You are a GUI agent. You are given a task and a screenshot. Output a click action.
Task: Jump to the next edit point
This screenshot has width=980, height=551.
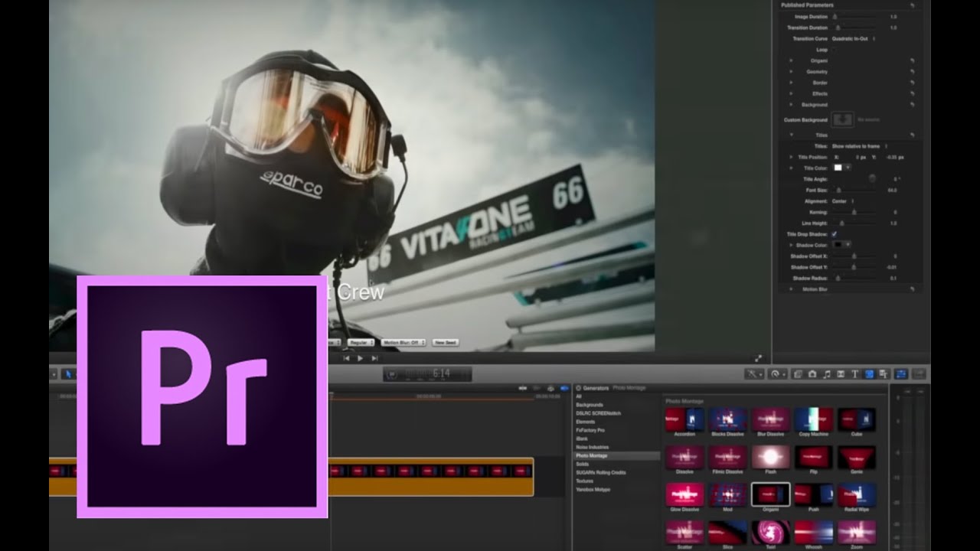pyautogui.click(x=374, y=358)
